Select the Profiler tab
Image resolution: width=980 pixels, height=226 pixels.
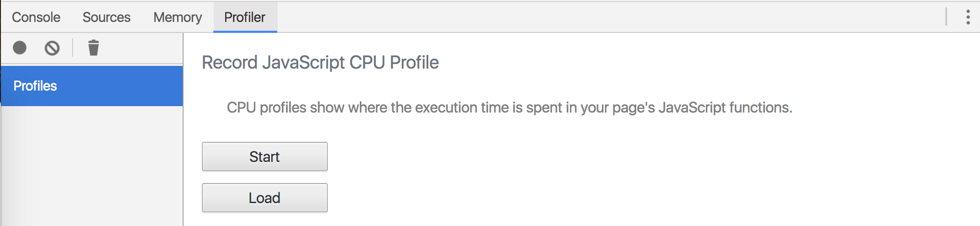pyautogui.click(x=245, y=17)
